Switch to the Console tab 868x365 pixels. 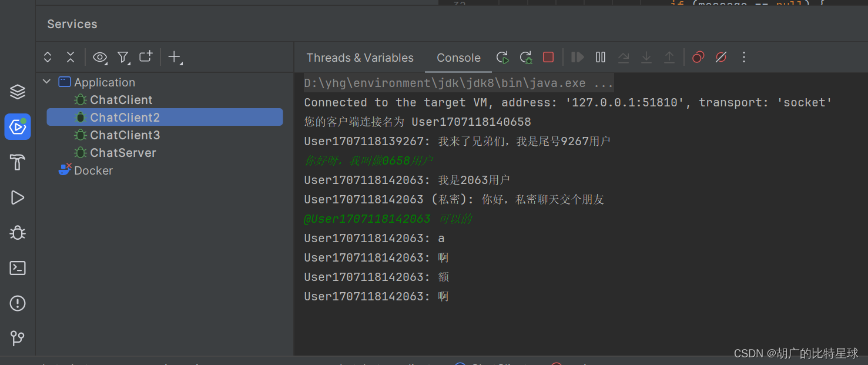pyautogui.click(x=458, y=58)
